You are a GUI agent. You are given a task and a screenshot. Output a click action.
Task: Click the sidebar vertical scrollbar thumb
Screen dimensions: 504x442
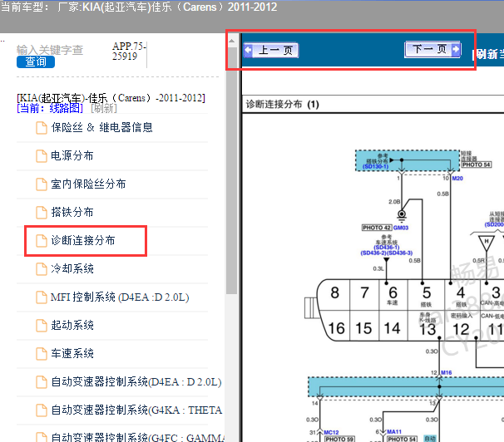pyautogui.click(x=231, y=170)
